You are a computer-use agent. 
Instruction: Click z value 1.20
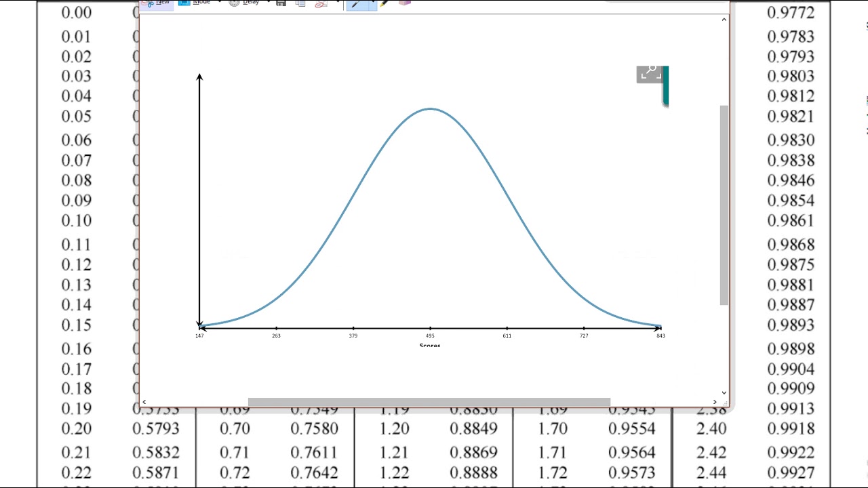[x=394, y=429]
